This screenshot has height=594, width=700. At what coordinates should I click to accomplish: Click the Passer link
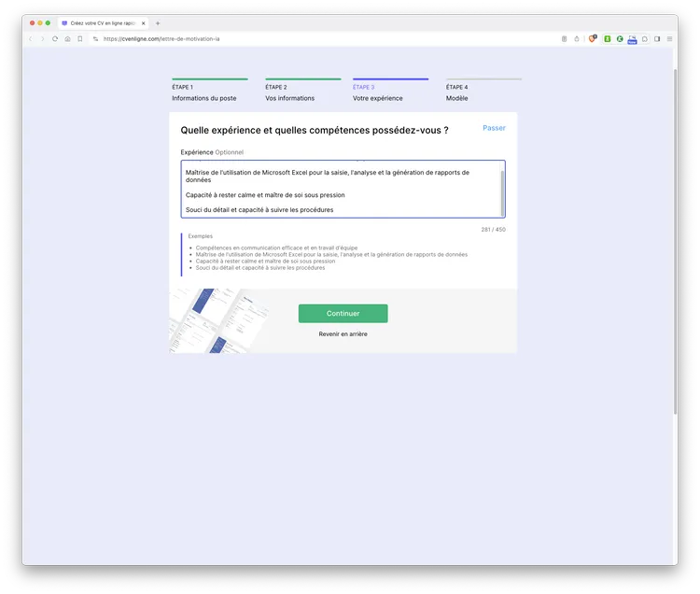click(x=494, y=128)
